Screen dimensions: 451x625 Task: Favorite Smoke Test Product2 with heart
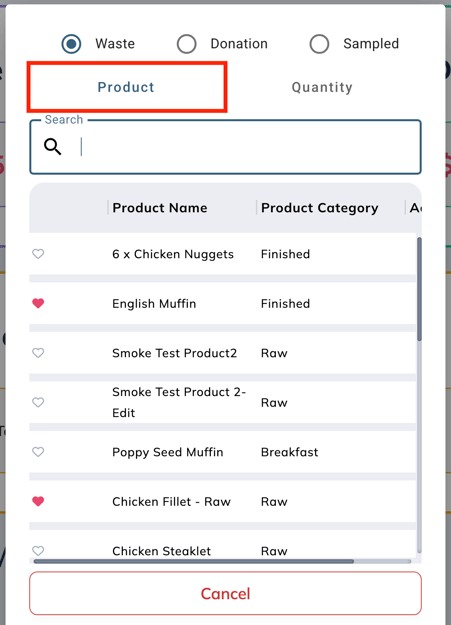[x=38, y=353]
